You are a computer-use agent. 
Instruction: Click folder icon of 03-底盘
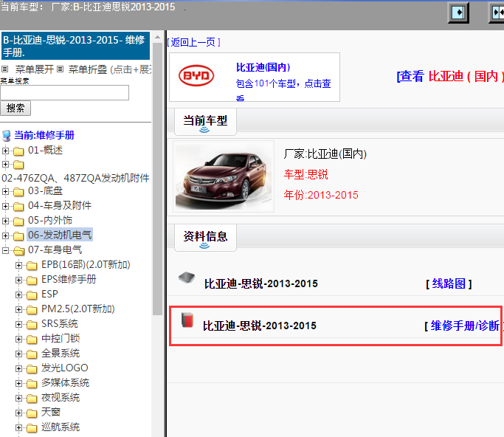[x=18, y=192]
